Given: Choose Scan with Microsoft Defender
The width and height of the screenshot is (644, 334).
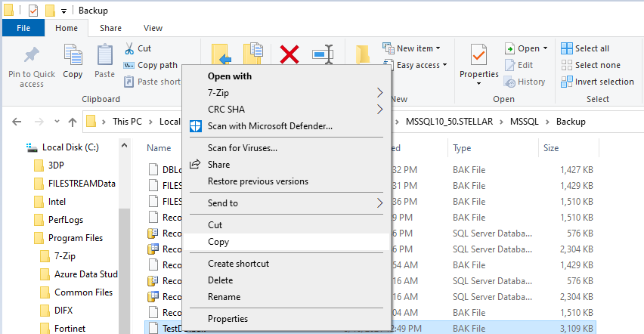Looking at the screenshot, I should click(269, 125).
